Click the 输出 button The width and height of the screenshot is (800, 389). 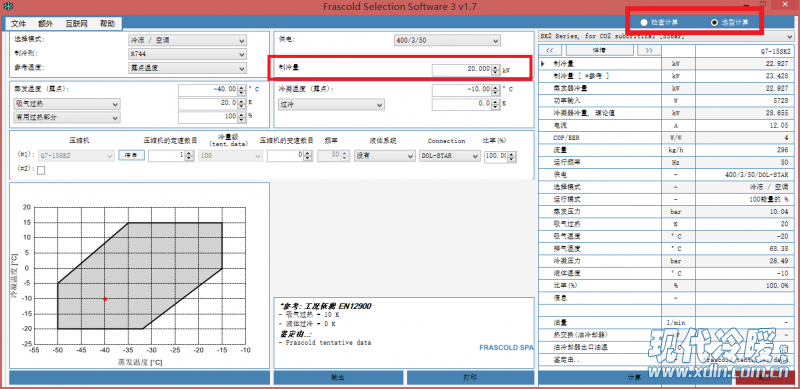(338, 378)
